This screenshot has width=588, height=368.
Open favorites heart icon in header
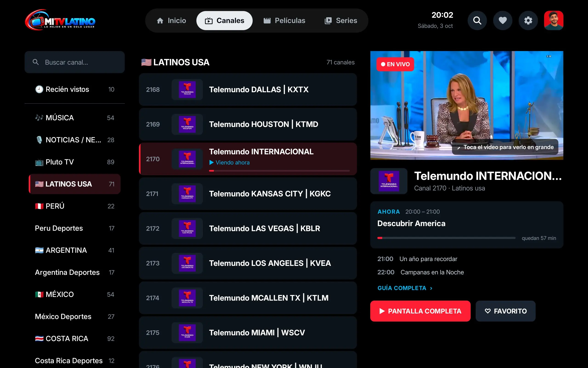(503, 20)
